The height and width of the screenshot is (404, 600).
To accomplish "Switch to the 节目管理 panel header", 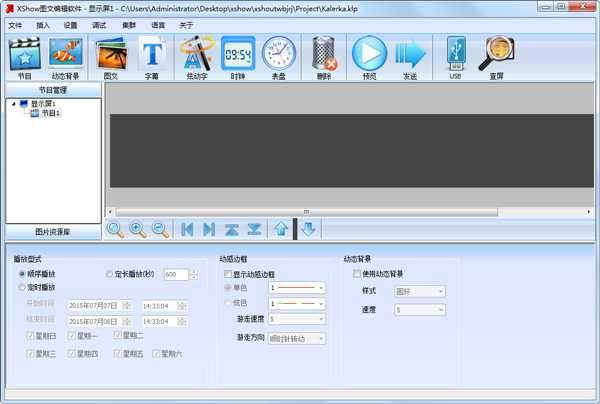I will click(x=53, y=90).
